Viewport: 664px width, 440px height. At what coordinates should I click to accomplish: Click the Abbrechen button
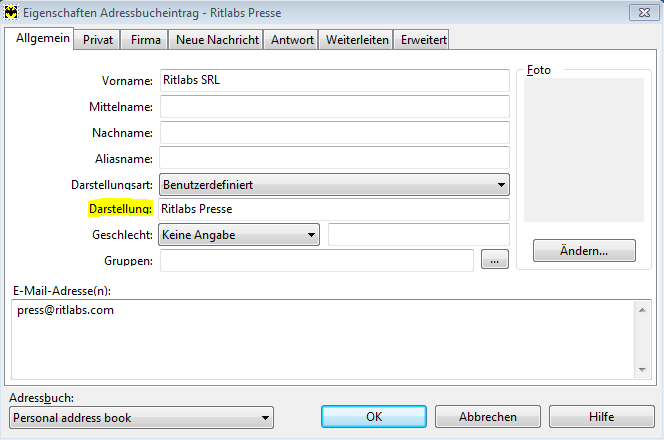tap(488, 417)
